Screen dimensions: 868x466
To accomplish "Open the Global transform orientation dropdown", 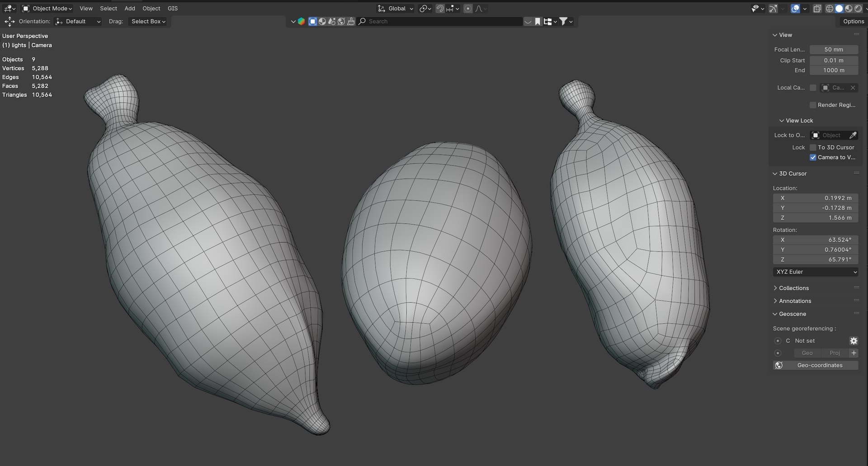I will (396, 9).
